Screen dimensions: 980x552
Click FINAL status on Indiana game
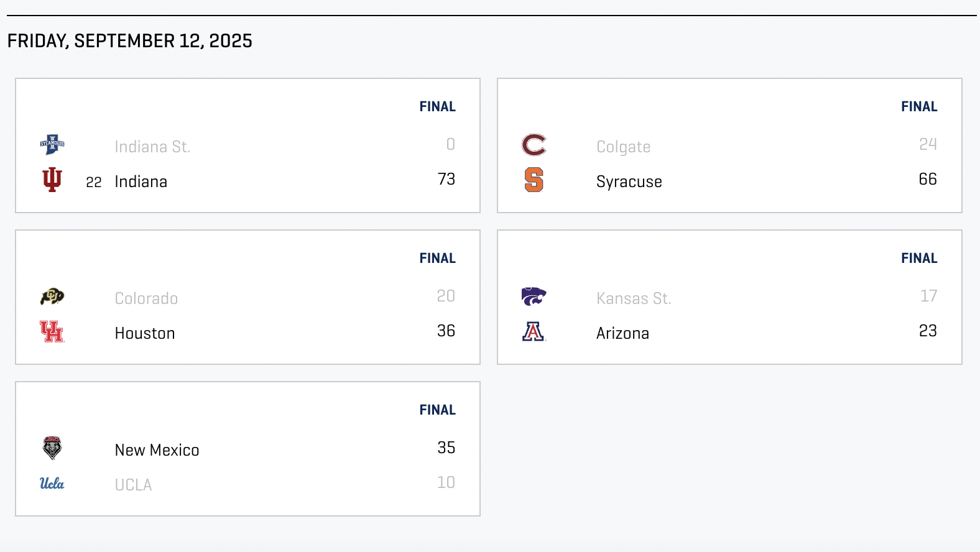tap(438, 106)
